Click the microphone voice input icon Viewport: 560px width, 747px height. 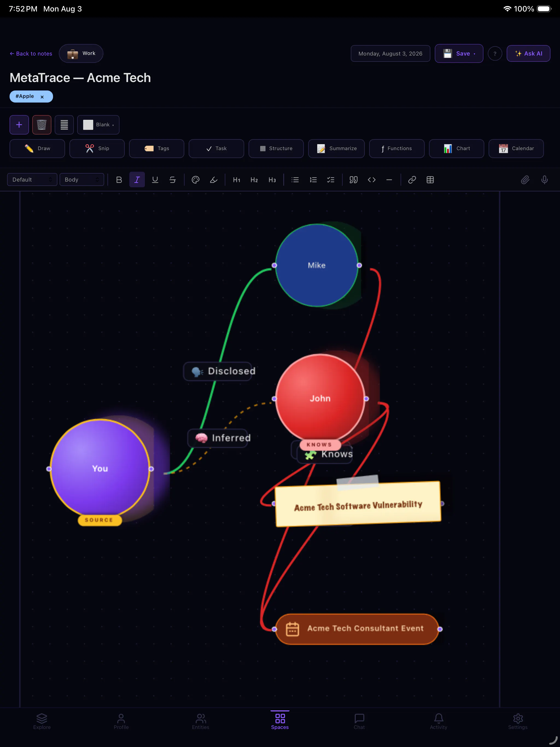(544, 180)
